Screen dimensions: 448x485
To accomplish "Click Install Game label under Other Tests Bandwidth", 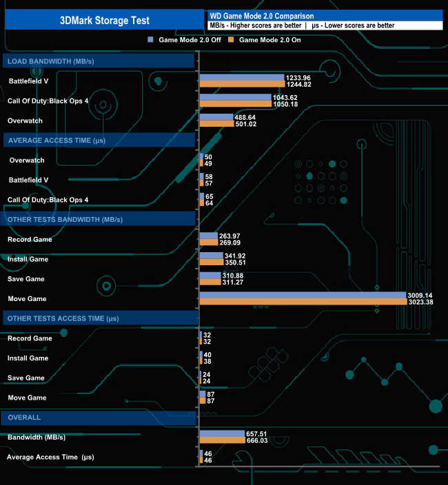I will (x=28, y=259).
